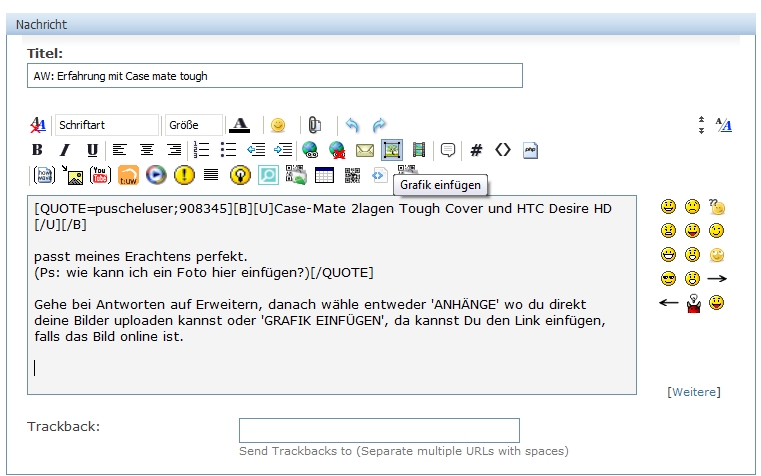This screenshot has width=761, height=476.
Task: Open the Schriftart font dropdown
Action: point(107,125)
